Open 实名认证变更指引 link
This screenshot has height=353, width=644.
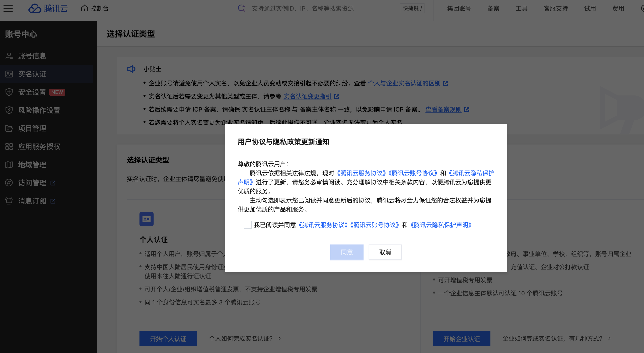point(308,96)
